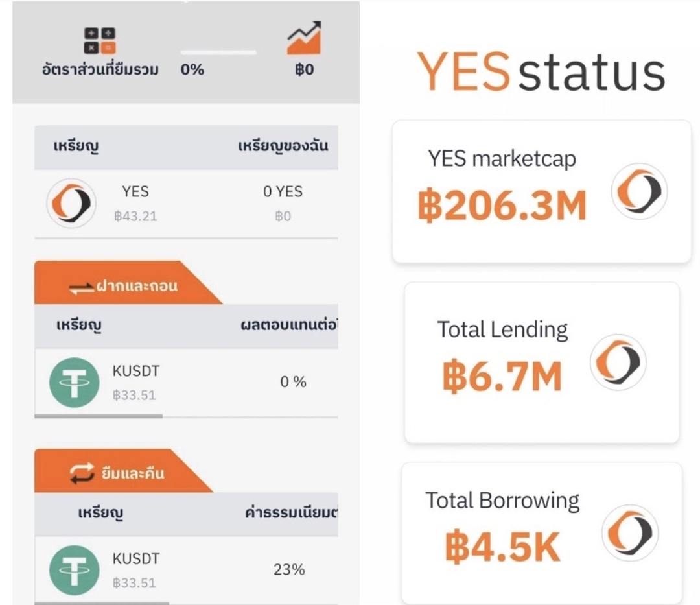Click the KUSDT Tether icon under borrow section
Viewport: 700px width, 605px height.
[x=75, y=570]
